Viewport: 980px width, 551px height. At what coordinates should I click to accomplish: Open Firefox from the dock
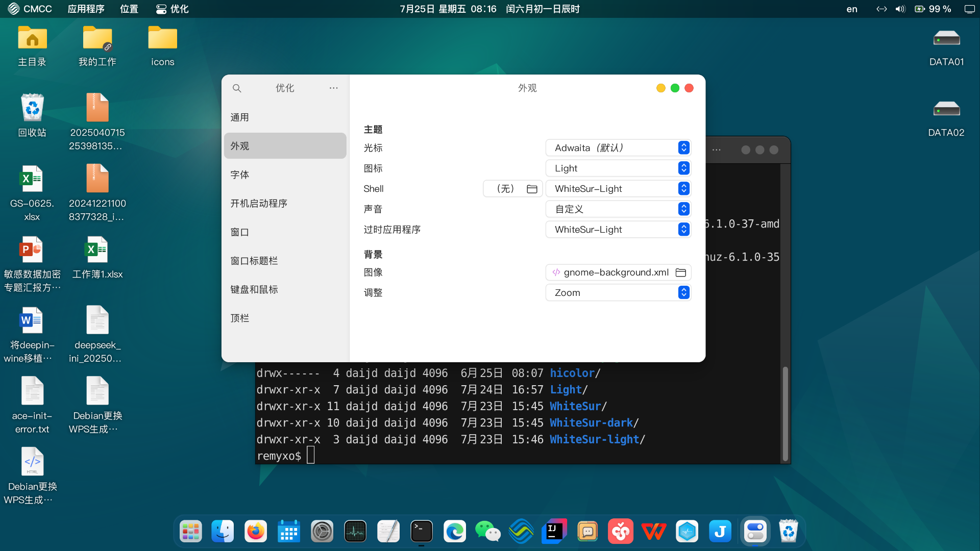(x=256, y=532)
